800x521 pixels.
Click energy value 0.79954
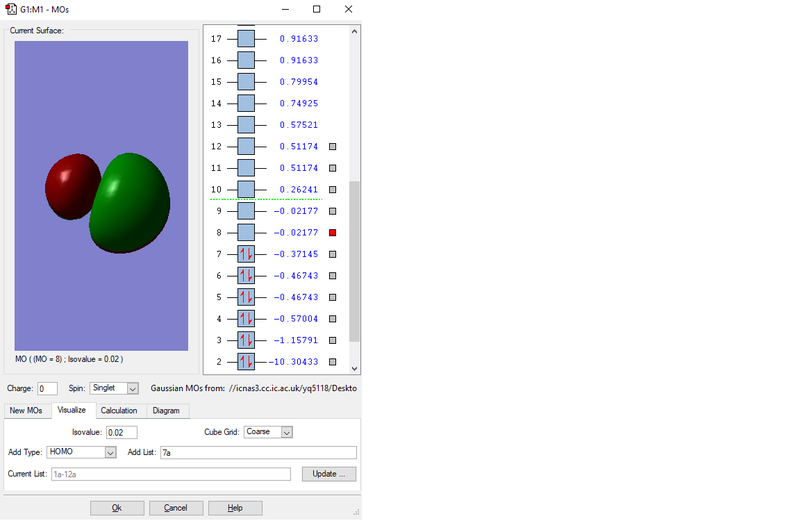click(x=298, y=82)
